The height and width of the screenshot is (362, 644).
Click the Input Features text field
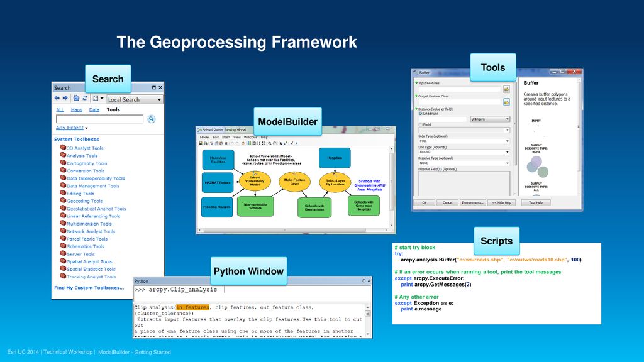click(460, 89)
